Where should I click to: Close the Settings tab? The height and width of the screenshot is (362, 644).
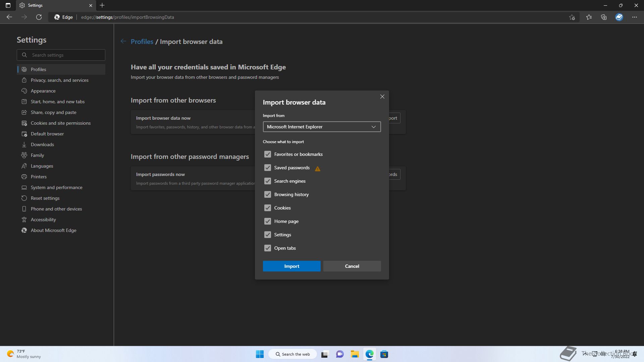[x=91, y=5]
